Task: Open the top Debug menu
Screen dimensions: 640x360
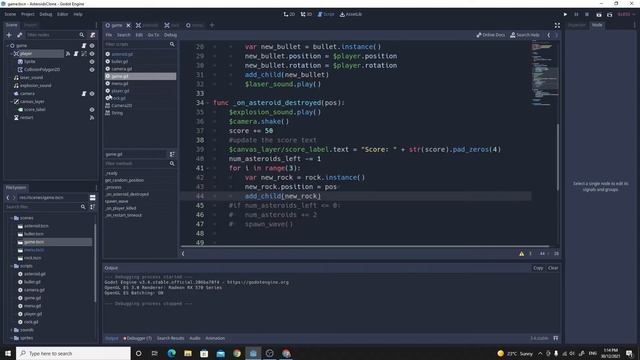Action: (46, 14)
